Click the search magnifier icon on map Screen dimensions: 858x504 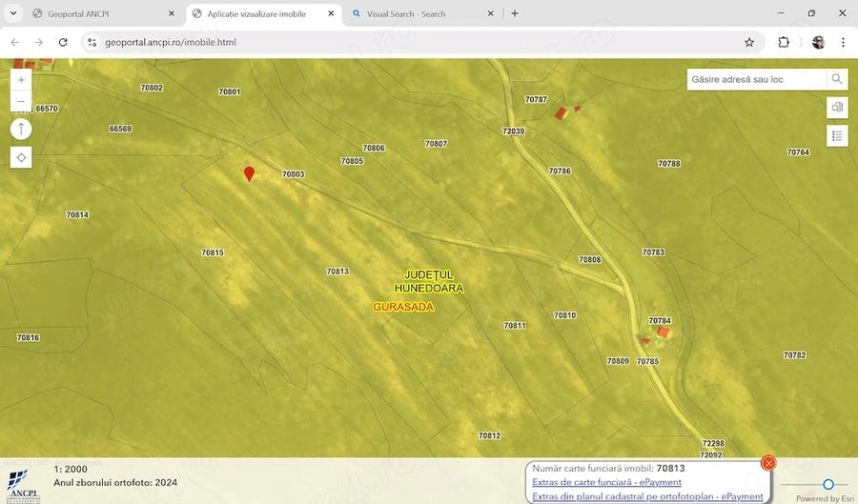pyautogui.click(x=837, y=79)
